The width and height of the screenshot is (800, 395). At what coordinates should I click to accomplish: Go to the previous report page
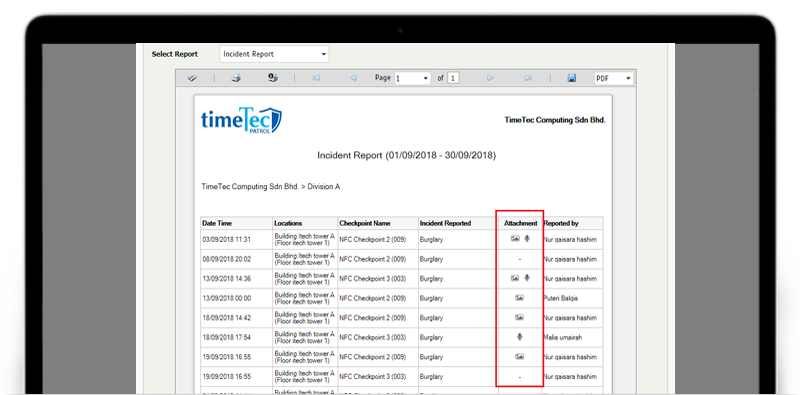[x=353, y=78]
